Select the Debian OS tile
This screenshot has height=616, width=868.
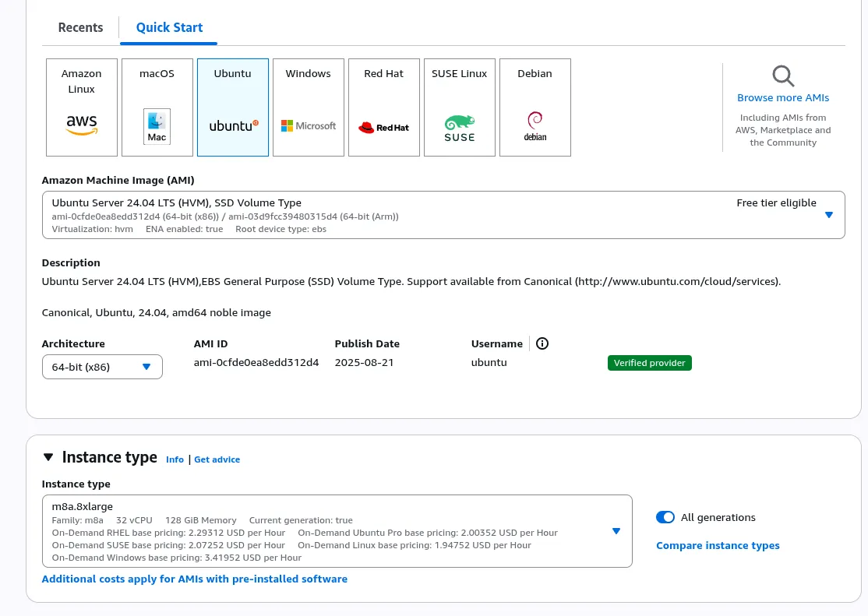[535, 107]
